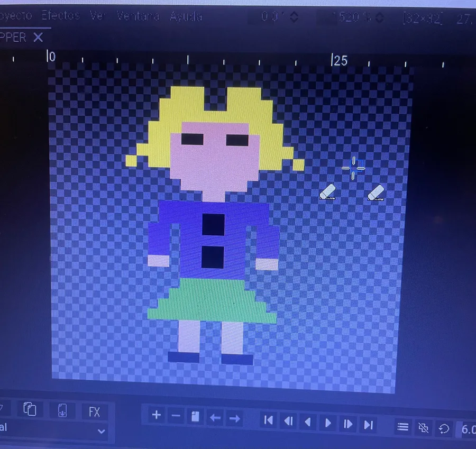Image resolution: width=476 pixels, height=449 pixels.
Task: Go to the next frame
Action: coord(347,424)
